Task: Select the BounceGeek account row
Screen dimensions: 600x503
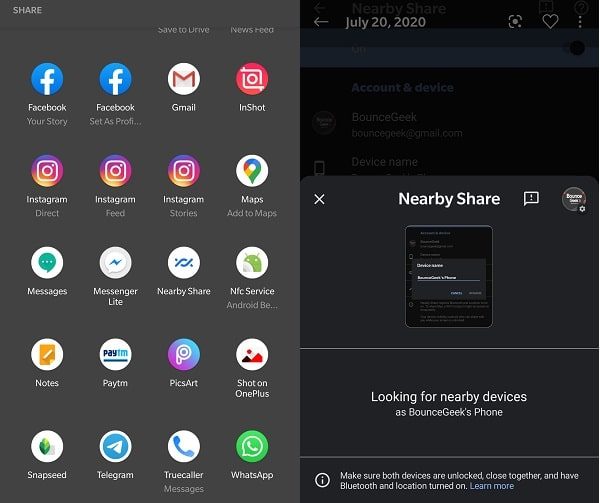Action: click(449, 125)
